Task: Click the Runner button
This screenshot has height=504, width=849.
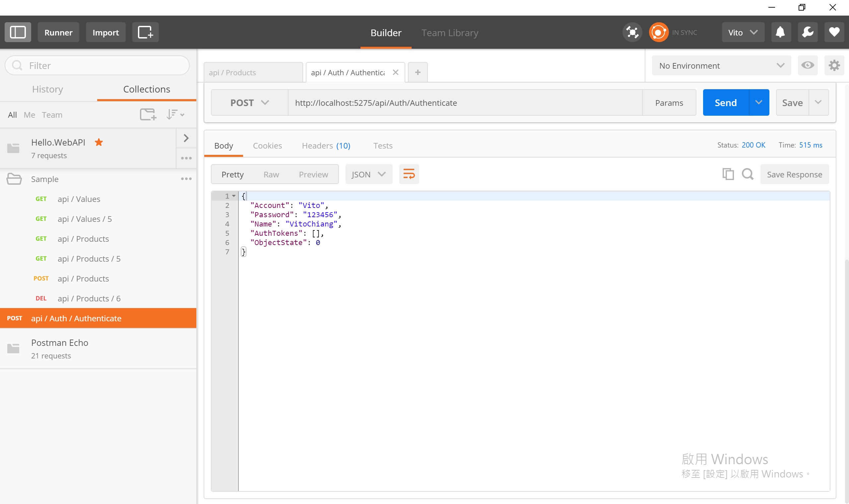Action: [58, 32]
